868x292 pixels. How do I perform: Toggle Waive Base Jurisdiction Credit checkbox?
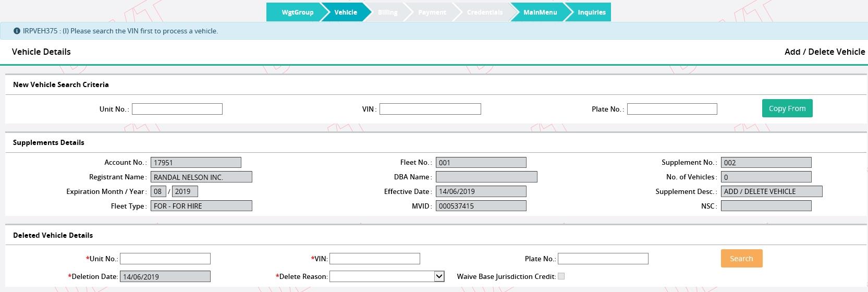(x=561, y=276)
